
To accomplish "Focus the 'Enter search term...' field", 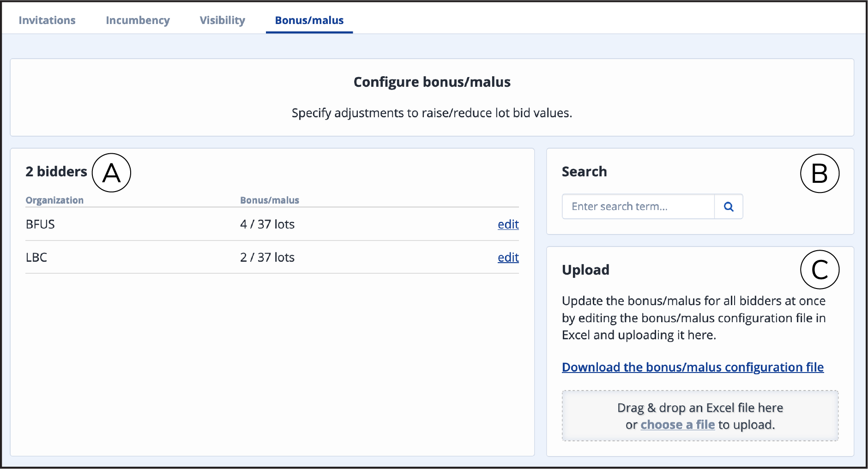I will [x=638, y=206].
